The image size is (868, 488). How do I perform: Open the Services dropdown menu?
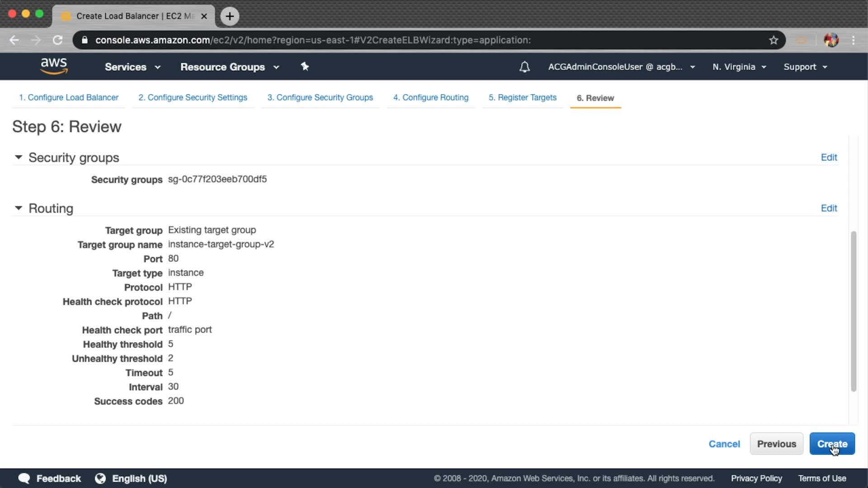pos(132,67)
